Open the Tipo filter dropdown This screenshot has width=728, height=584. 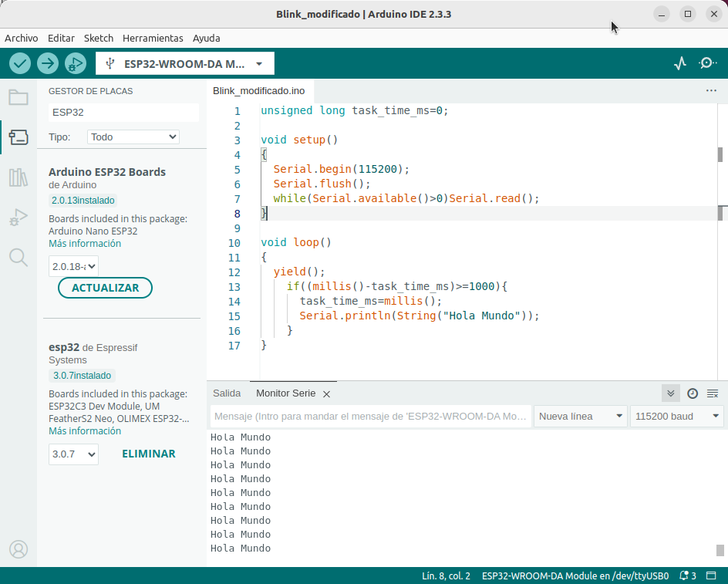click(133, 137)
